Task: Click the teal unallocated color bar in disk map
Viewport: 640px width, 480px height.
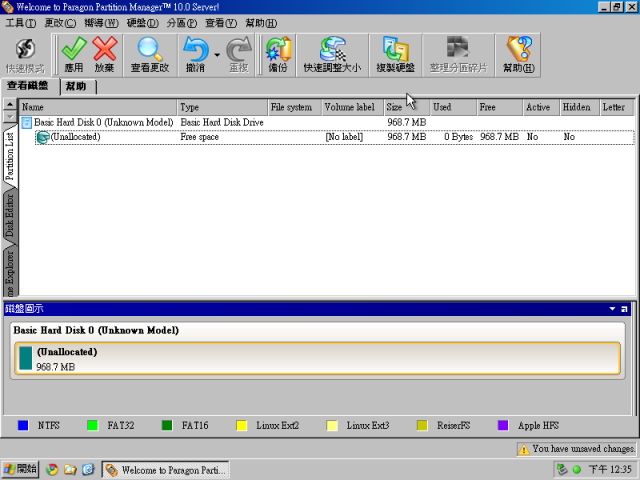Action: click(25, 358)
